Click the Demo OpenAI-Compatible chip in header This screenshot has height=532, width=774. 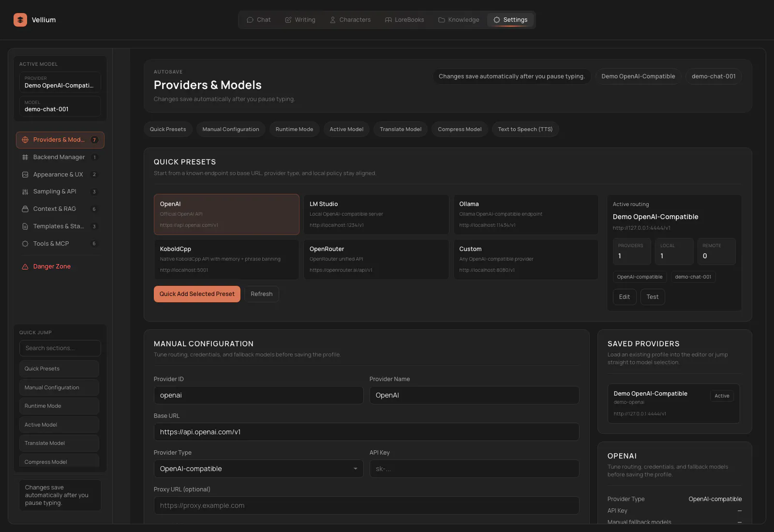638,76
